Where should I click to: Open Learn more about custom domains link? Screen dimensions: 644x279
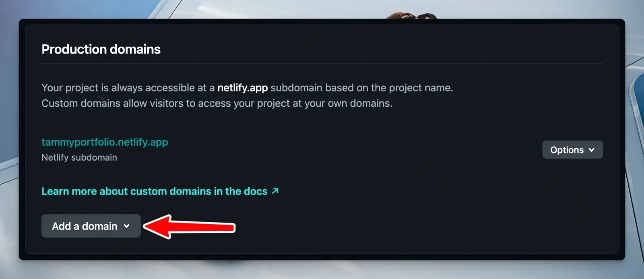[154, 191]
